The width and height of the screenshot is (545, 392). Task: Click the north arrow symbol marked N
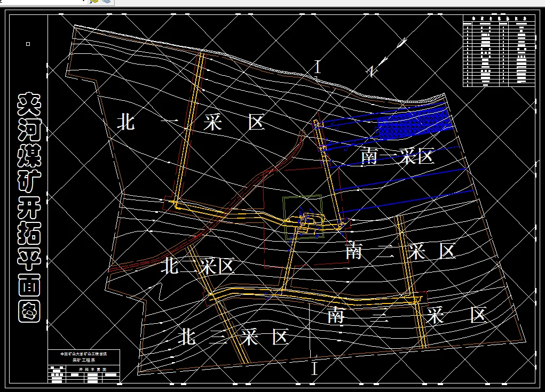point(386,58)
